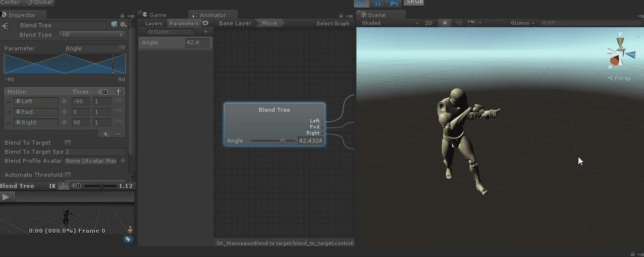Click the asset label tag icon in preview
644x257 pixels.
click(x=128, y=239)
